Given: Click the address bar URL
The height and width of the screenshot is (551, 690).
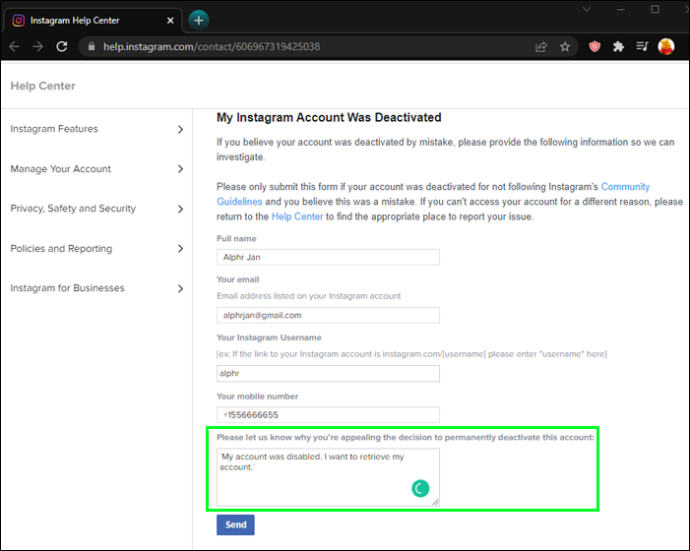Looking at the screenshot, I should [212, 47].
